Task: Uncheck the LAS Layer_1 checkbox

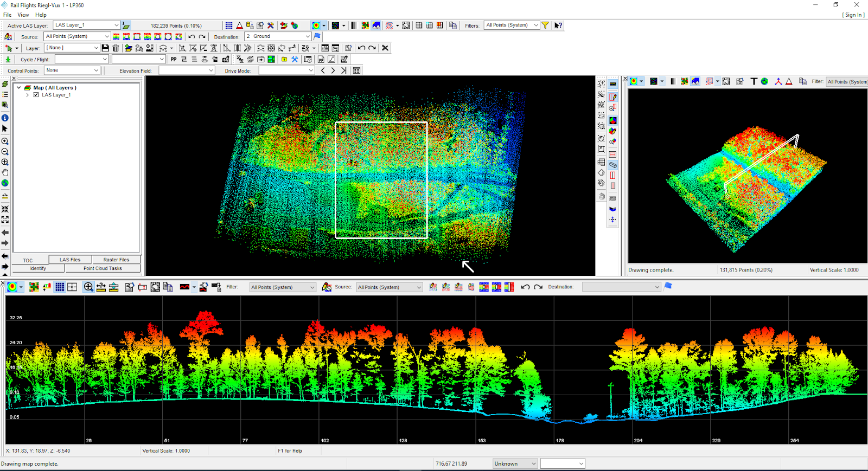Action: click(36, 95)
